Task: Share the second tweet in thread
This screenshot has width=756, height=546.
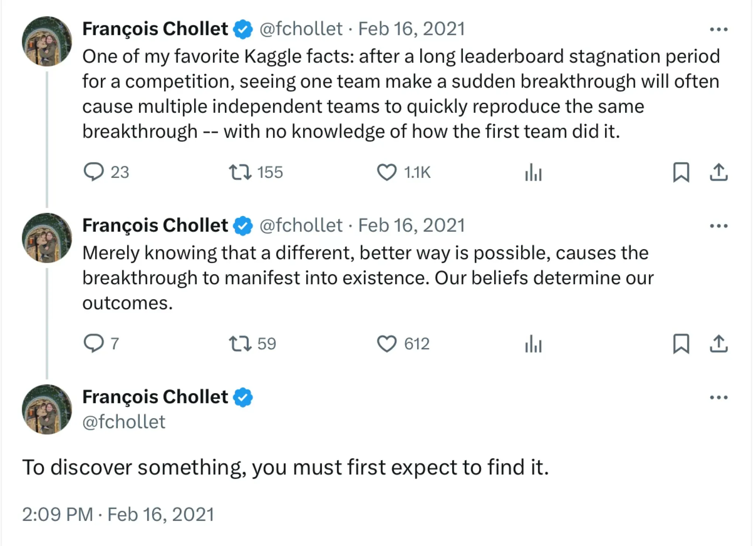Action: 718,343
